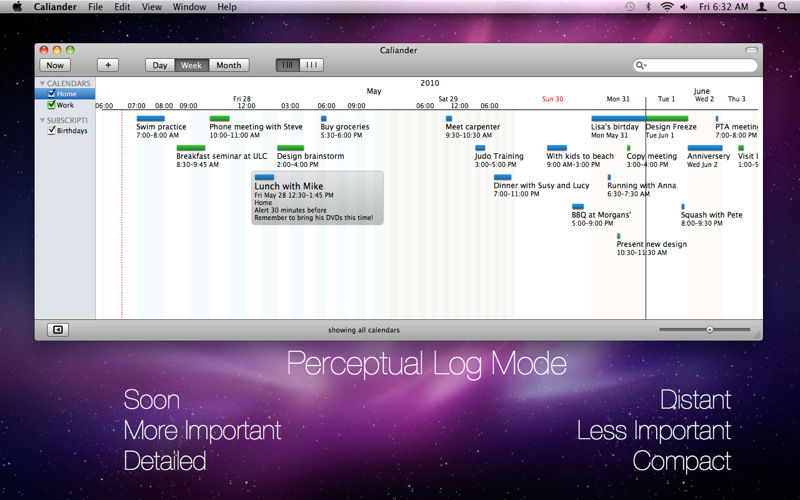Switch to Week view
This screenshot has width=800, height=500.
[191, 65]
